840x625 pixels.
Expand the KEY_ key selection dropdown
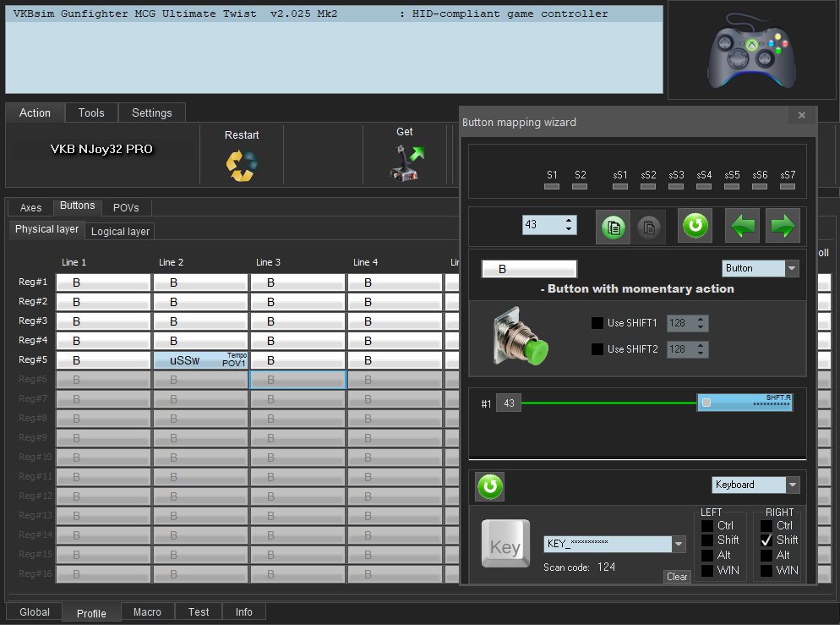click(x=679, y=544)
